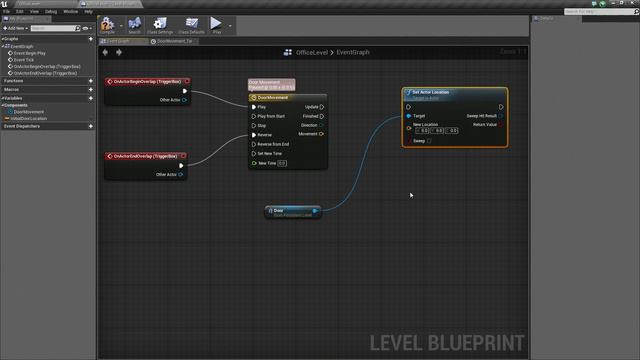Add a new function with the plus button

click(x=91, y=81)
